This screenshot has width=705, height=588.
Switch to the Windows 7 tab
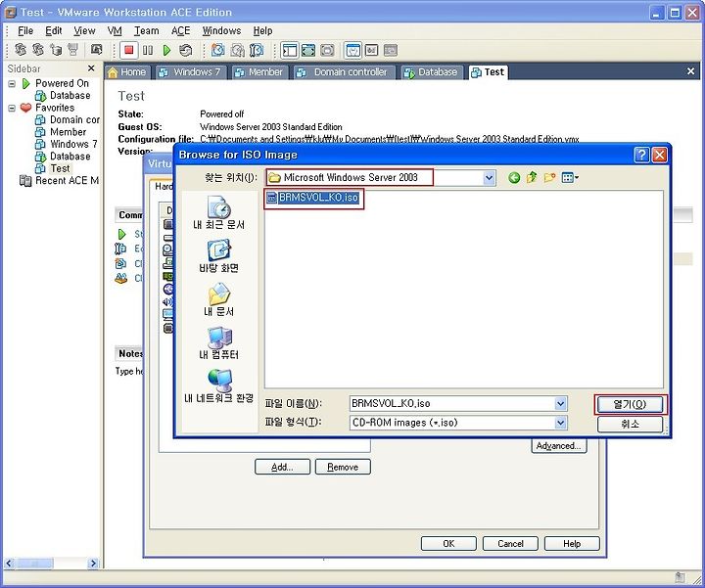(x=190, y=72)
